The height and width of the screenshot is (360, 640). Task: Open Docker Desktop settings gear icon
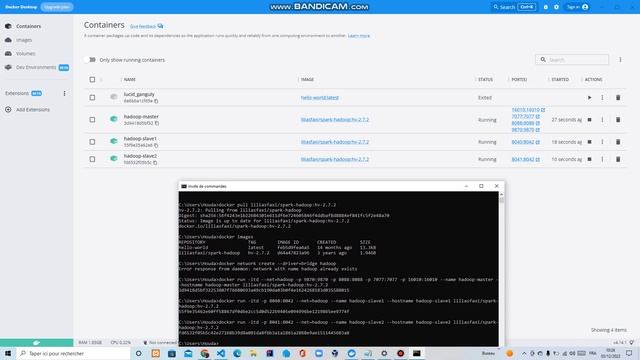556,7
